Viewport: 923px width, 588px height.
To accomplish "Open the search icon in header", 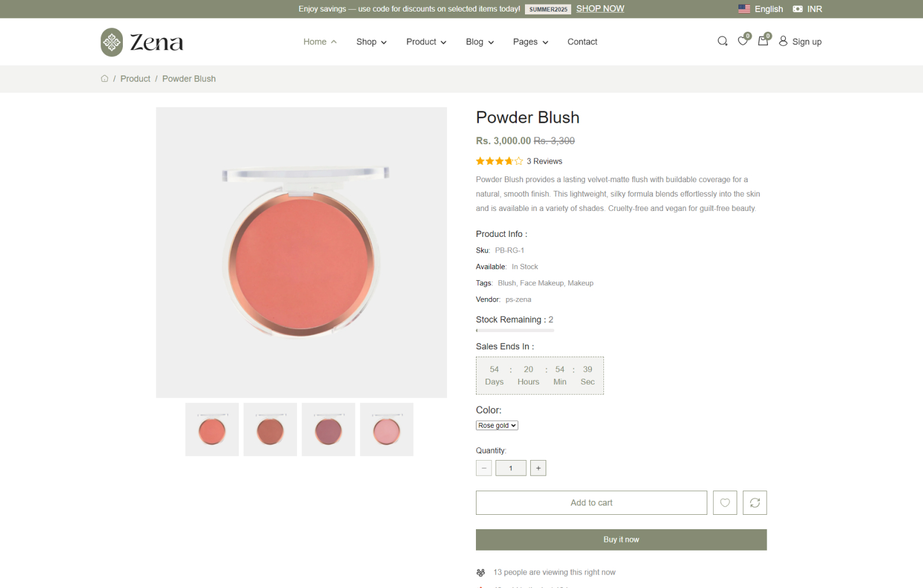I will tap(722, 42).
